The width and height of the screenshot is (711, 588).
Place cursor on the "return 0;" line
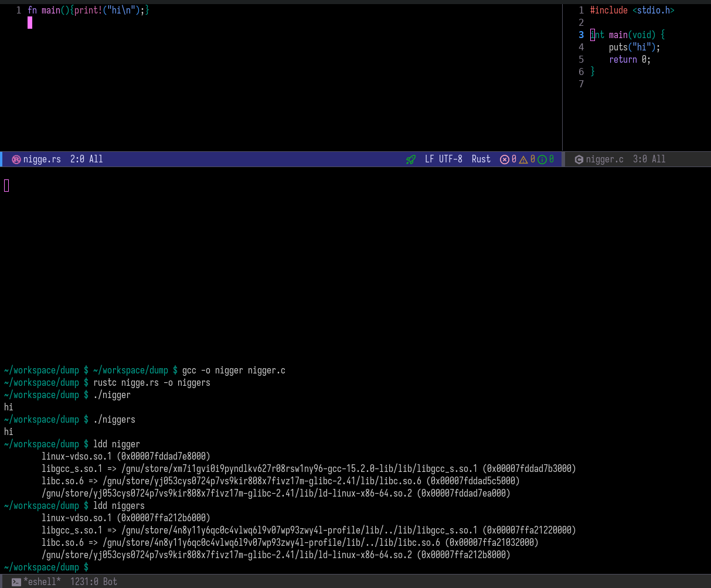click(x=630, y=60)
